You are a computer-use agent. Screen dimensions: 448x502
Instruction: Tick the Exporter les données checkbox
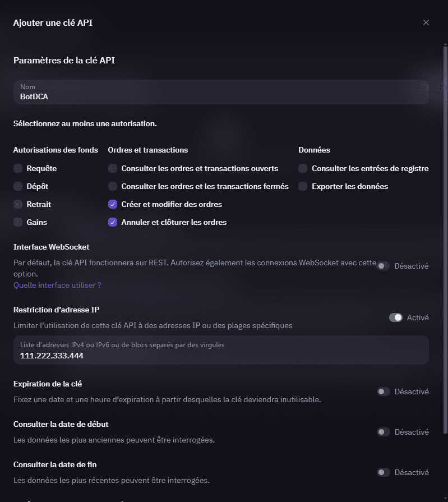tap(303, 186)
